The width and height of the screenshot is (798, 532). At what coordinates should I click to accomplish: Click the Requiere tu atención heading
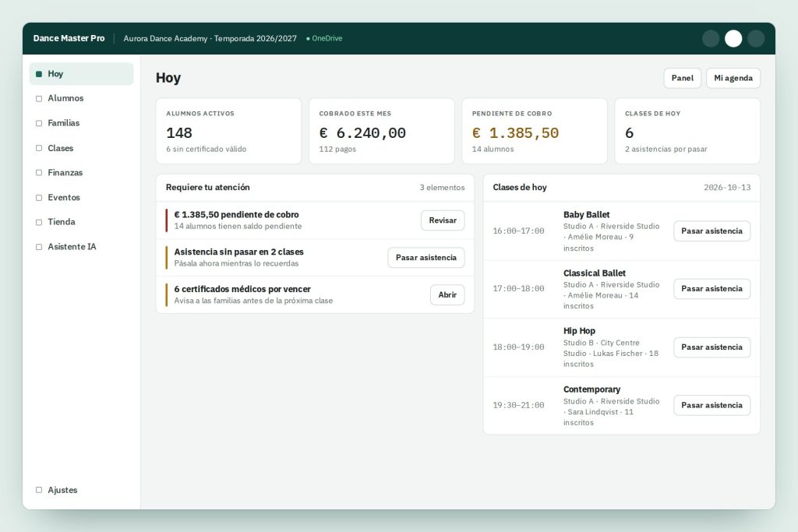pos(207,187)
